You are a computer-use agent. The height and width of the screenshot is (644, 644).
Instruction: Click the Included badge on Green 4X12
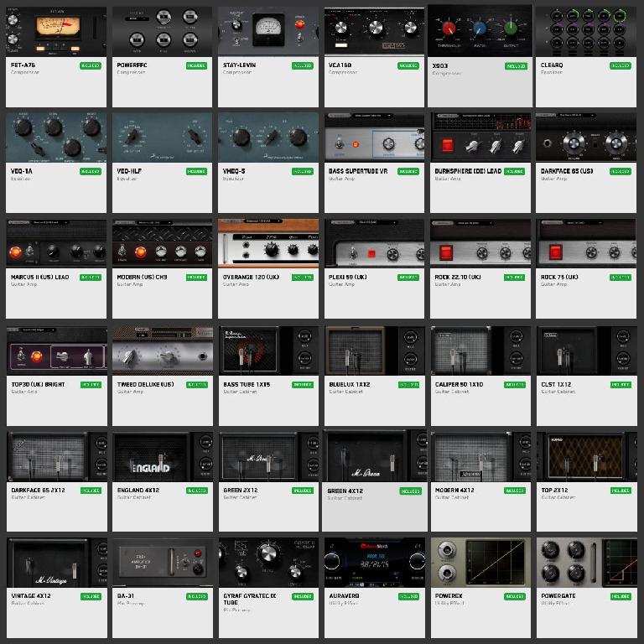(411, 491)
